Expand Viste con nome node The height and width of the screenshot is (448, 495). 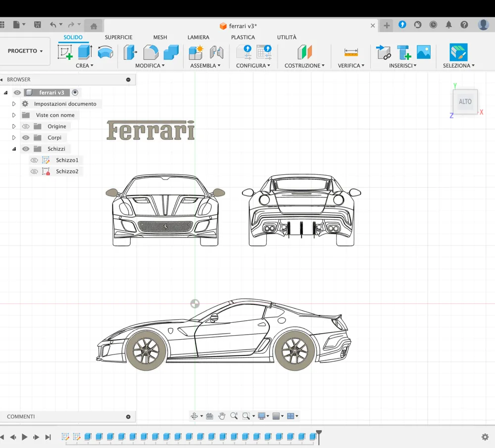[x=14, y=115]
